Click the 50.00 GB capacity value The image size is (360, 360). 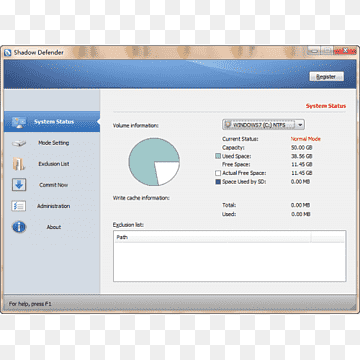coord(301,147)
